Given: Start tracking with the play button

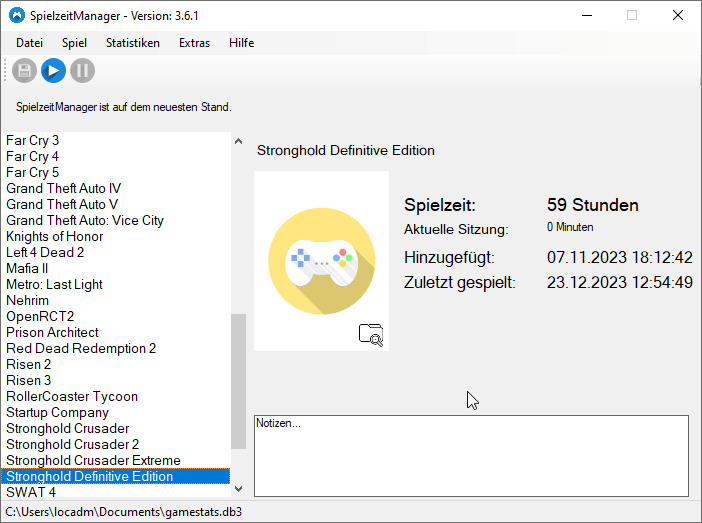Looking at the screenshot, I should [54, 70].
